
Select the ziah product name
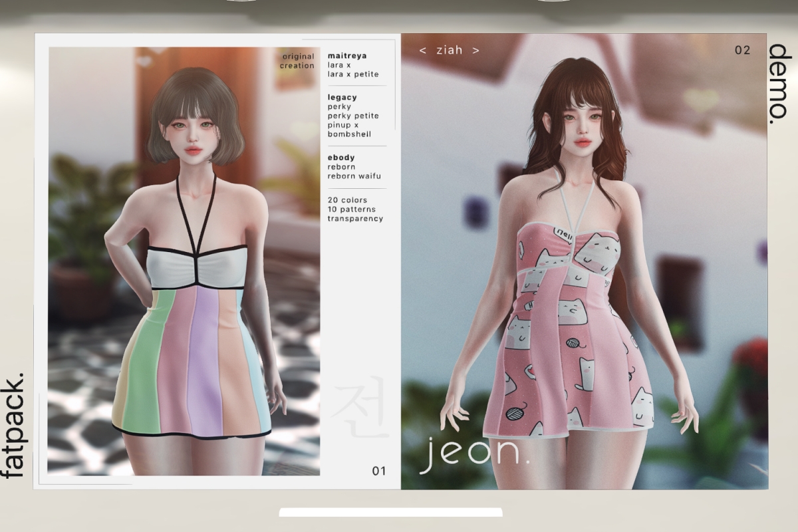[x=449, y=51]
